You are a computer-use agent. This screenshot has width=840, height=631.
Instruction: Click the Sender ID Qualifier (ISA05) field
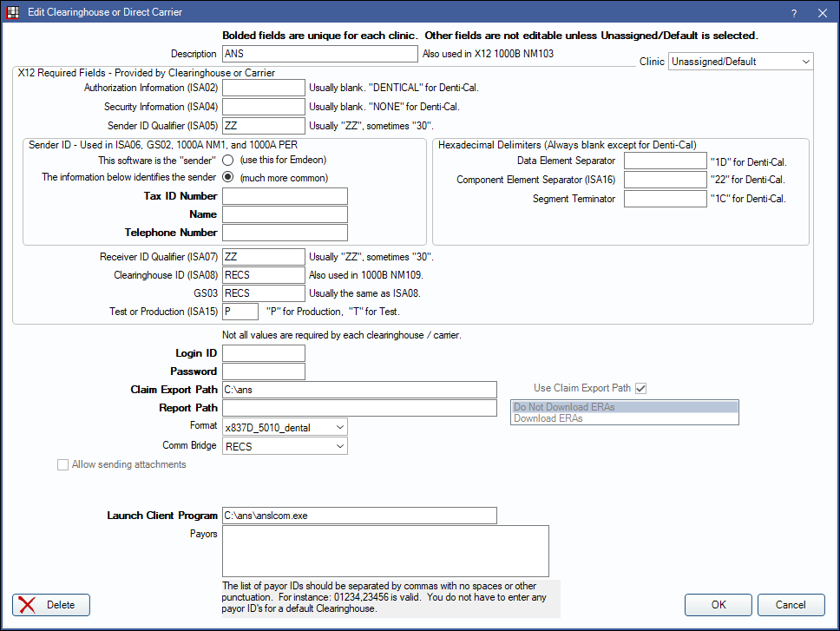pos(264,126)
